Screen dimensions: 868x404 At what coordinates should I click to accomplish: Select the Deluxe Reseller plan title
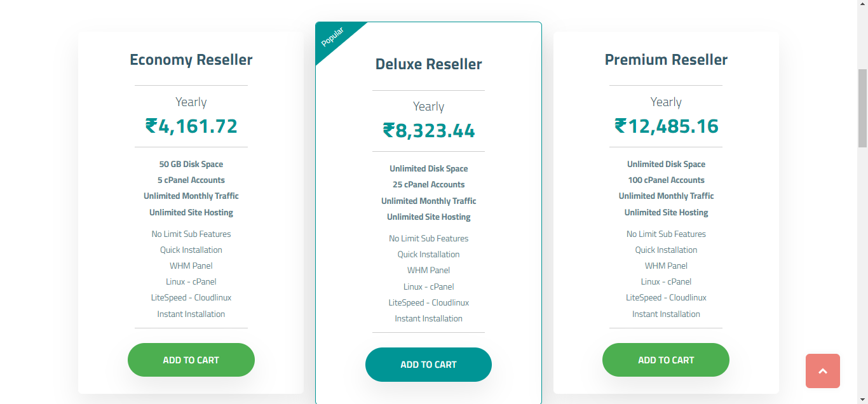point(428,64)
